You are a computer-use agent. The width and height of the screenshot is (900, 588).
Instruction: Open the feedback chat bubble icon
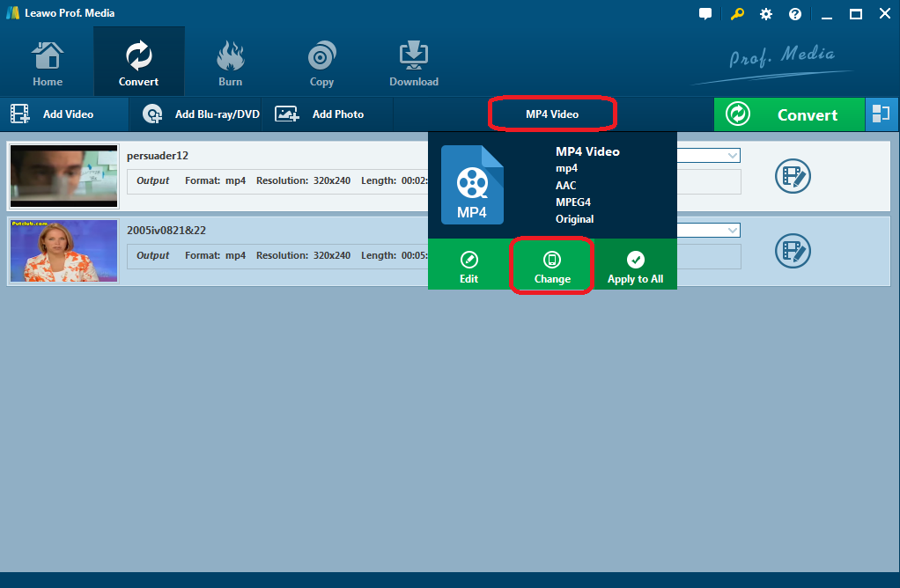pyautogui.click(x=705, y=14)
